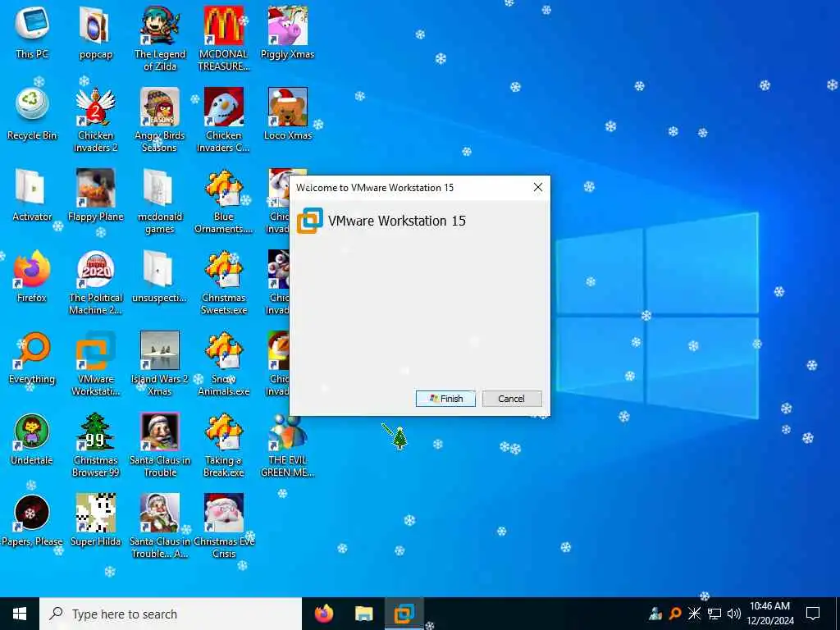Select The Legend of Zilda shortcut
The width and height of the screenshot is (840, 630).
tap(160, 39)
